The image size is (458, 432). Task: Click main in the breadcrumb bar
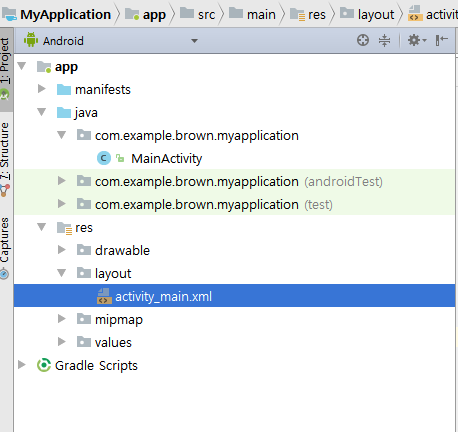252,15
